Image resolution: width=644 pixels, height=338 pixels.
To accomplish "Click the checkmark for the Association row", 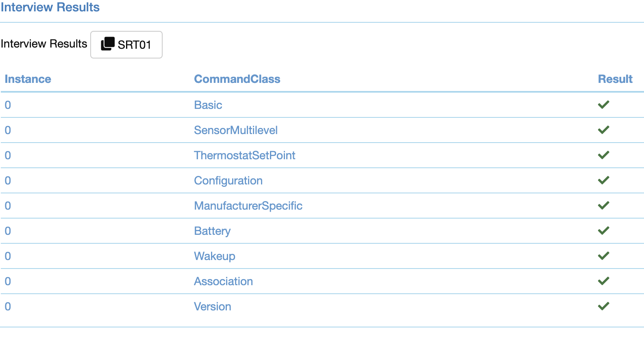I will pyautogui.click(x=603, y=281).
